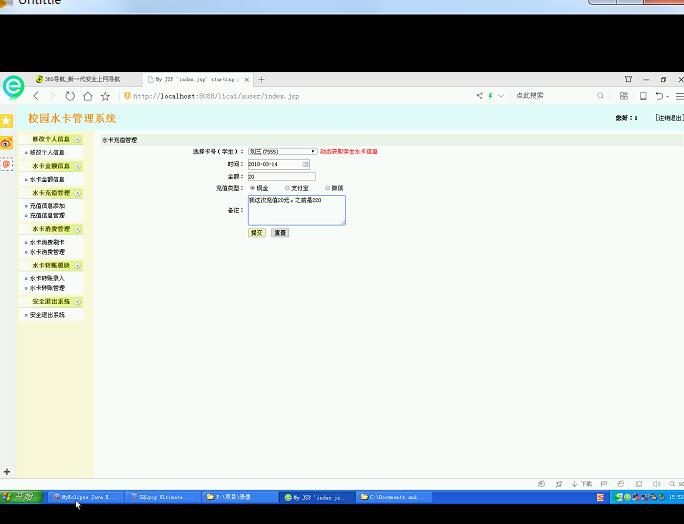The width and height of the screenshot is (684, 524).
Task: Reload the page with refresh icon
Action: pos(70,96)
